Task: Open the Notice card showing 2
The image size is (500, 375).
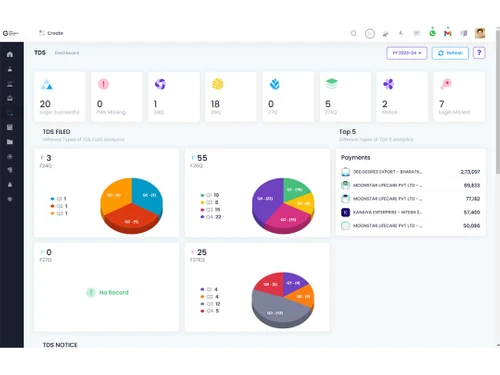Action: click(402, 97)
